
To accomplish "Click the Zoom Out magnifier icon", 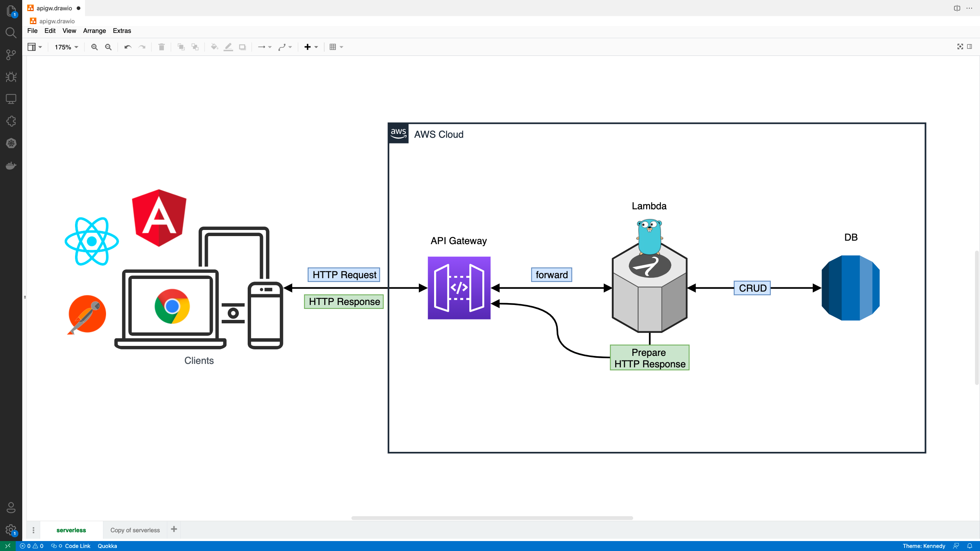I will tap(108, 47).
